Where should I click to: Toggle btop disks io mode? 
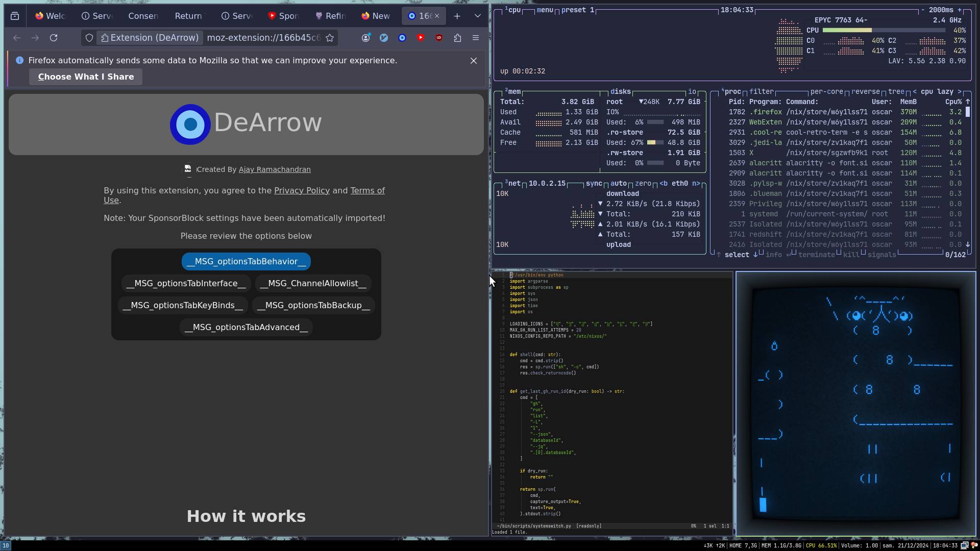692,91
